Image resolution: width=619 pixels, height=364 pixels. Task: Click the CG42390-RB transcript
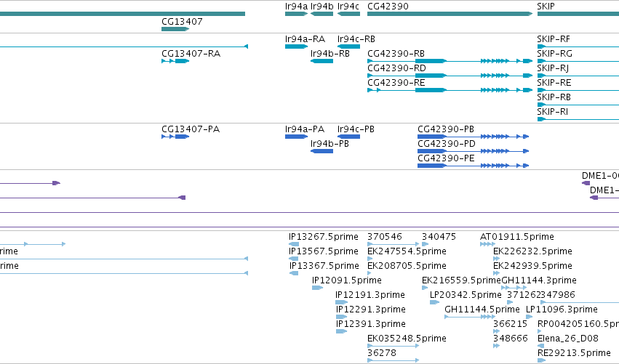pyautogui.click(x=450, y=61)
